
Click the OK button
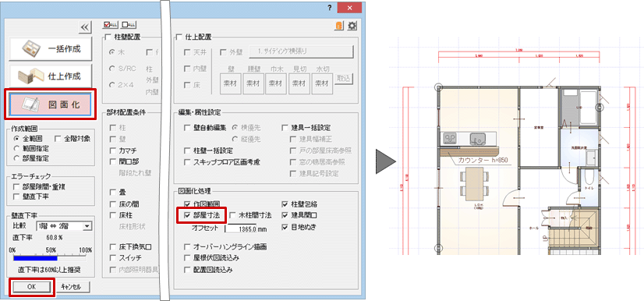point(32,287)
